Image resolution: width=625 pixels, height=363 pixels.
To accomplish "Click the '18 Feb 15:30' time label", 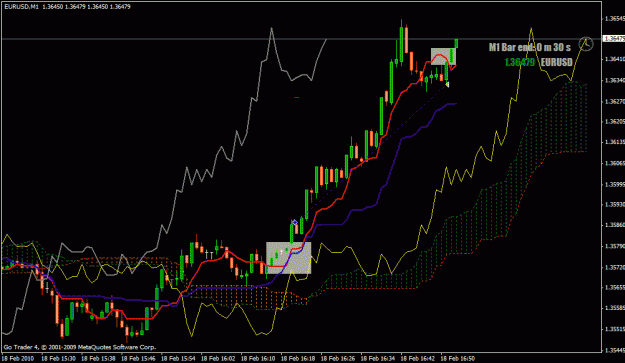I will pyautogui.click(x=58, y=358).
